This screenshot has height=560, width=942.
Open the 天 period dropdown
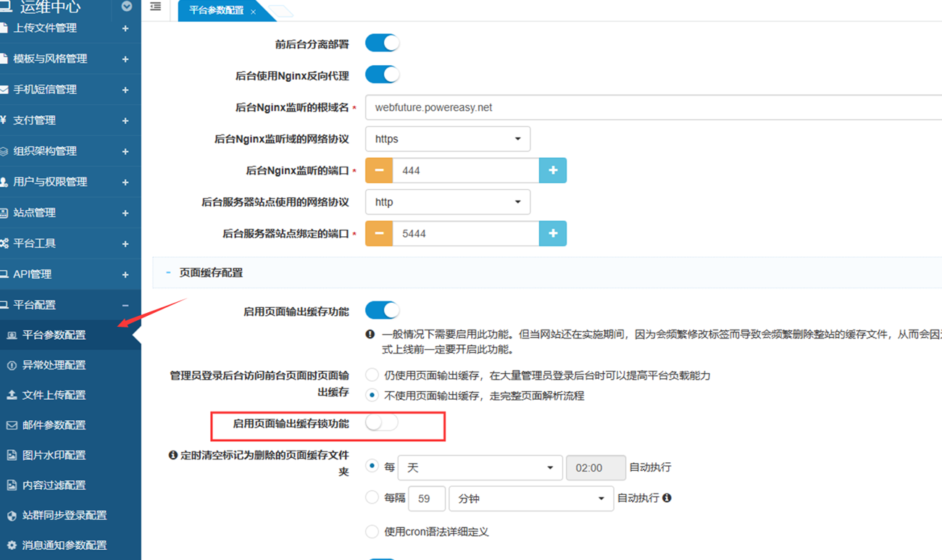tap(480, 468)
